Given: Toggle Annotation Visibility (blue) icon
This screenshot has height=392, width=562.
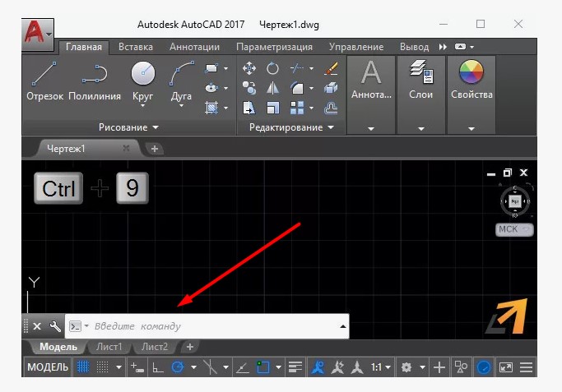Looking at the screenshot, I should pos(318,367).
